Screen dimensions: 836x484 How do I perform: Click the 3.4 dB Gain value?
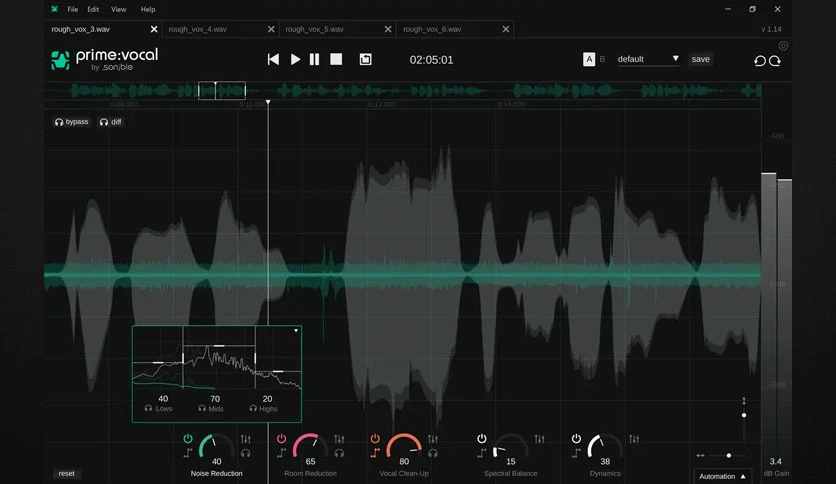(776, 462)
